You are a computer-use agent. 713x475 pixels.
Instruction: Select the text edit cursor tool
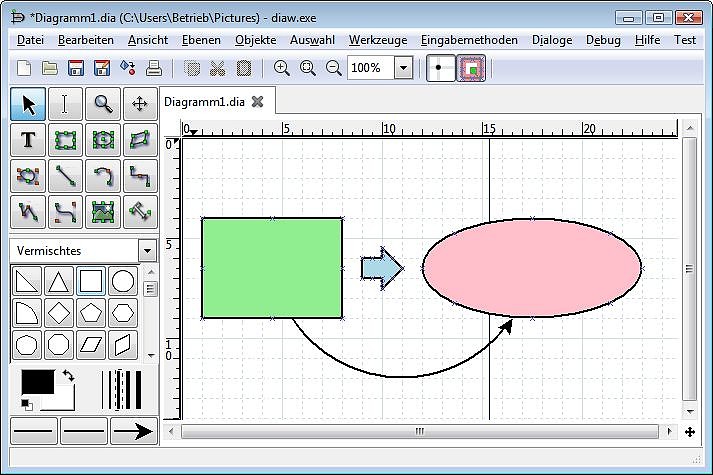tap(65, 104)
